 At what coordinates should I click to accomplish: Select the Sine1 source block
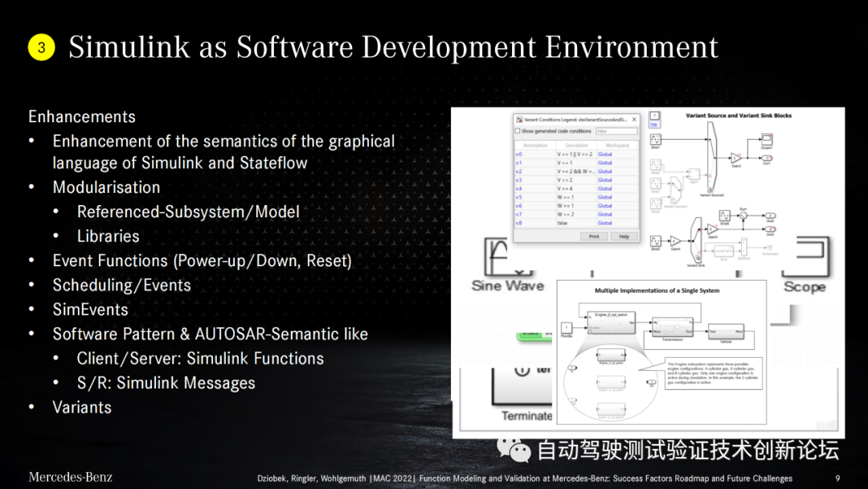pyautogui.click(x=656, y=139)
